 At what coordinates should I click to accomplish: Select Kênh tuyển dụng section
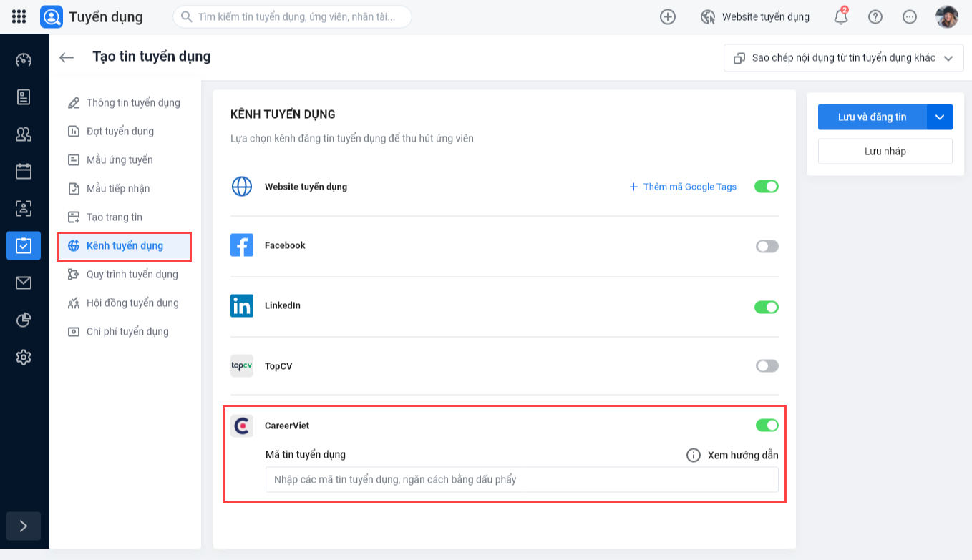(x=125, y=245)
